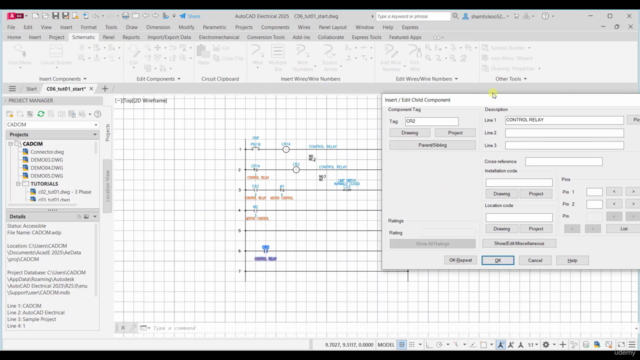Collapse the Projects section arrow
Viewport: 640px width, 360px height.
[x=95, y=134]
